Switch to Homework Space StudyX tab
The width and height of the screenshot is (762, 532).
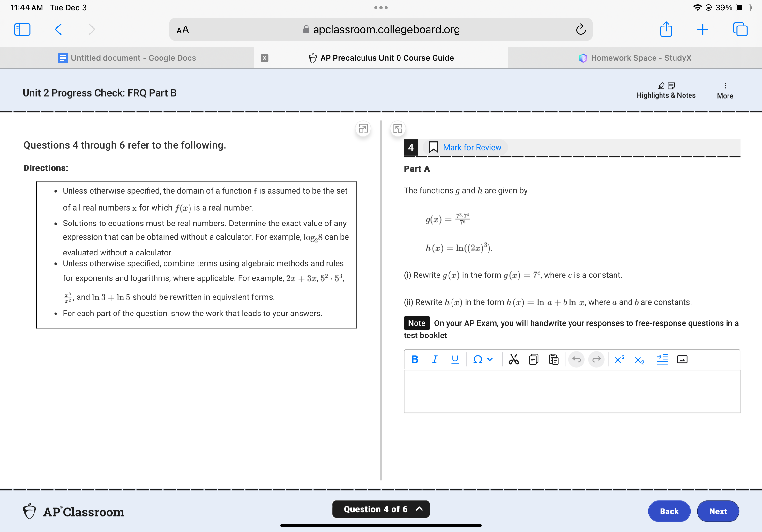pos(635,58)
